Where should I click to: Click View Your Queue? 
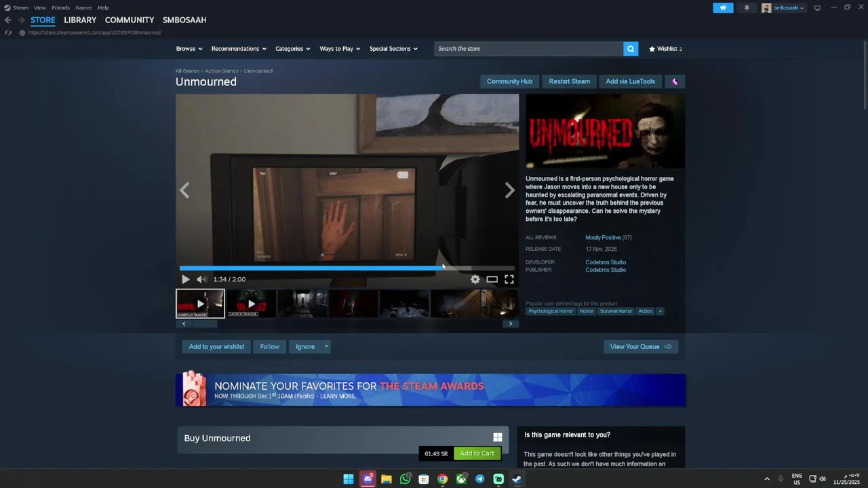coord(640,346)
